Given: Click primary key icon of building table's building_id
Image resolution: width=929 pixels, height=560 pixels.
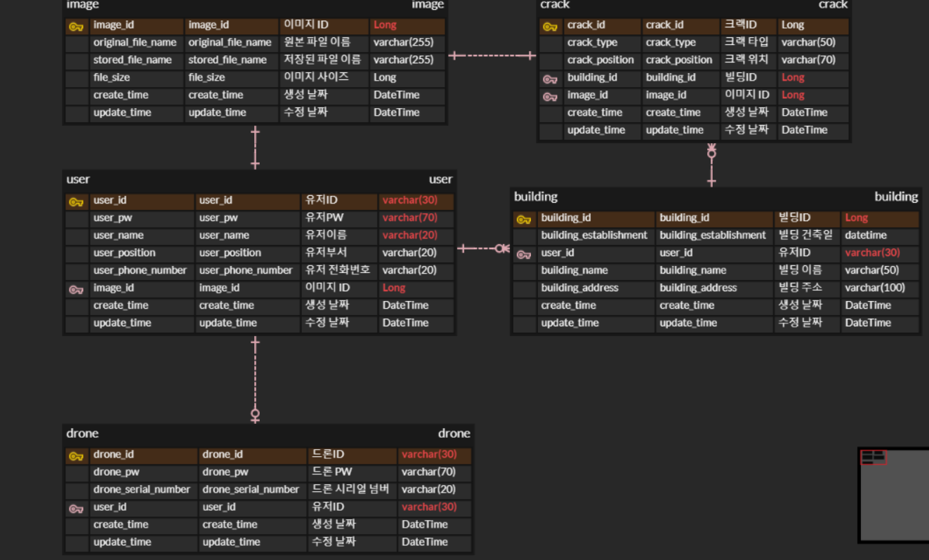Looking at the screenshot, I should pyautogui.click(x=524, y=220).
